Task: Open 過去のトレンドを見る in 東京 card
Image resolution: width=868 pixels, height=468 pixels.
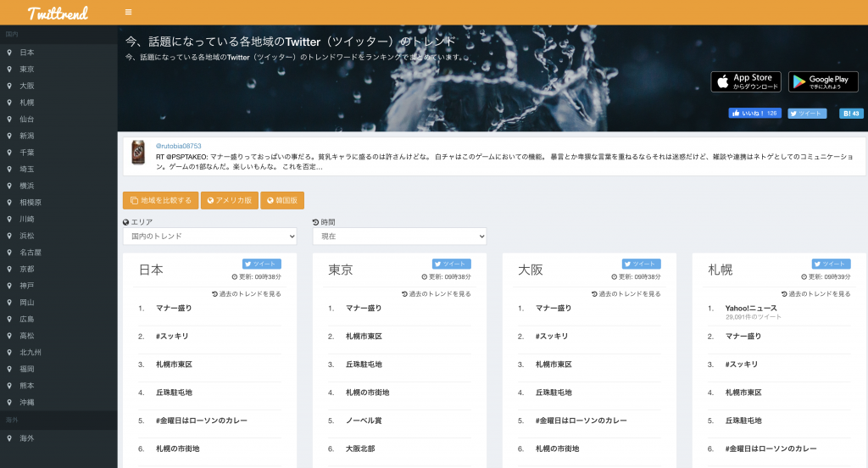Action: tap(437, 294)
